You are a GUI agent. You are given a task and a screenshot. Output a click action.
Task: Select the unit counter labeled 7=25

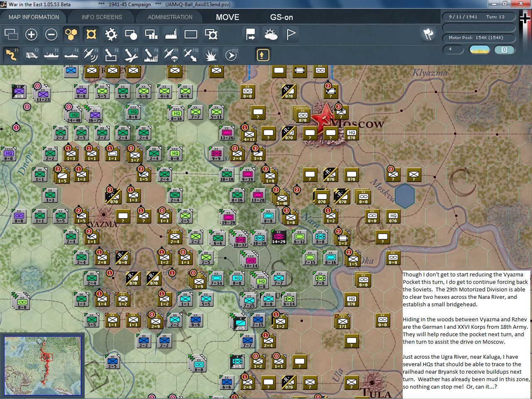(249, 300)
